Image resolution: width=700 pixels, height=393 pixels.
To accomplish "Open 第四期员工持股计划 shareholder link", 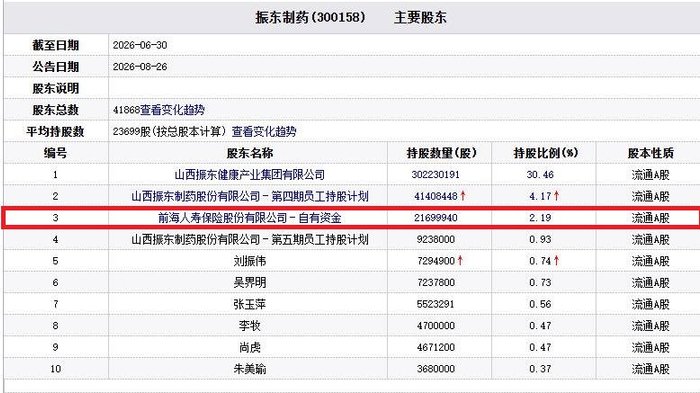I will [x=250, y=196].
